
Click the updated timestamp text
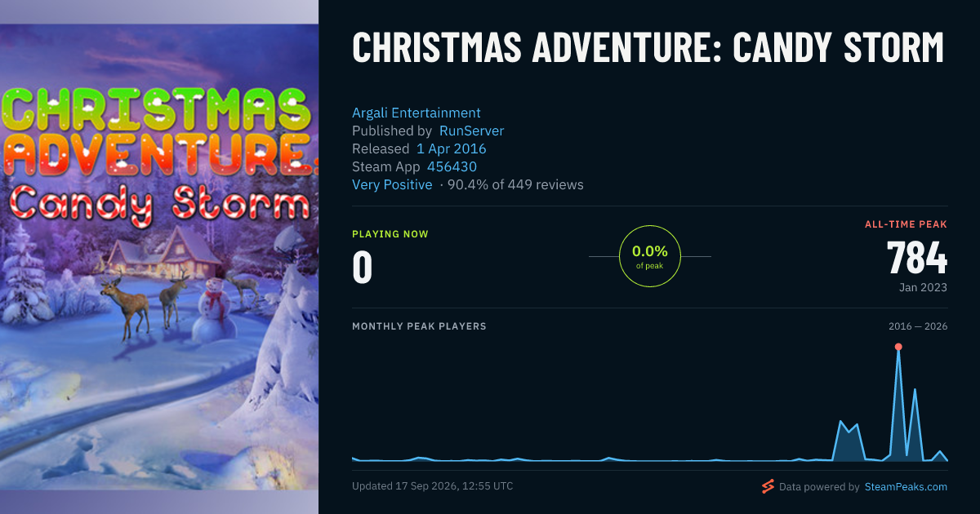pos(433,486)
